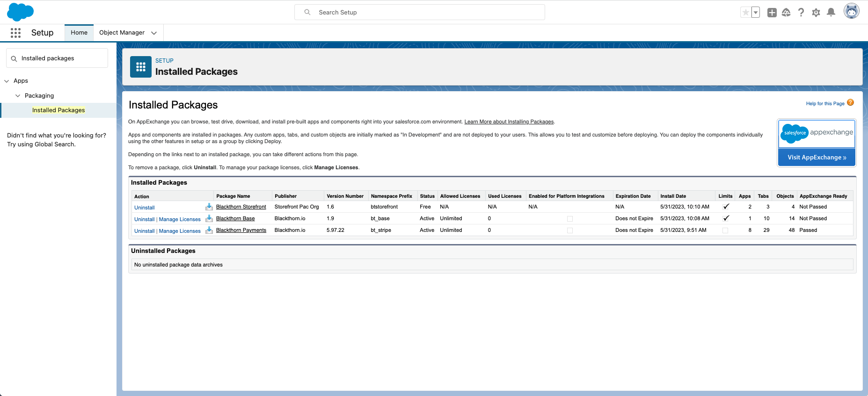Uninstall the Blackthorn Payments package
The height and width of the screenshot is (396, 868).
tap(145, 231)
